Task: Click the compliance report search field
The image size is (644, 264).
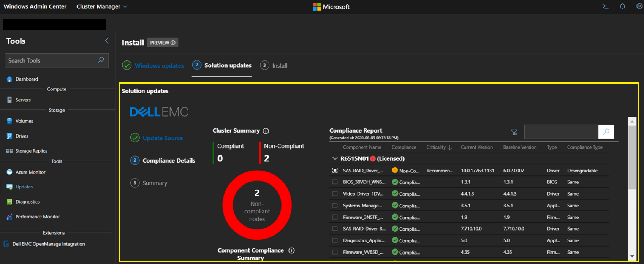Action: point(561,132)
